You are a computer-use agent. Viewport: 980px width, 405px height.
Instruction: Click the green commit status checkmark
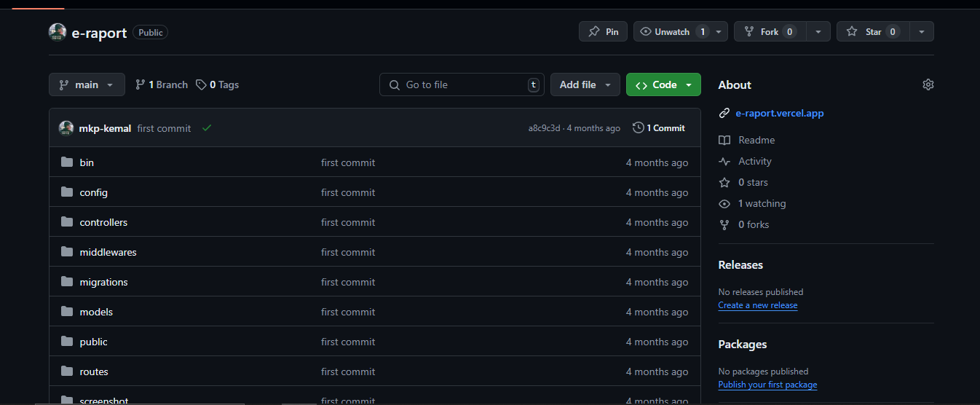pos(207,128)
